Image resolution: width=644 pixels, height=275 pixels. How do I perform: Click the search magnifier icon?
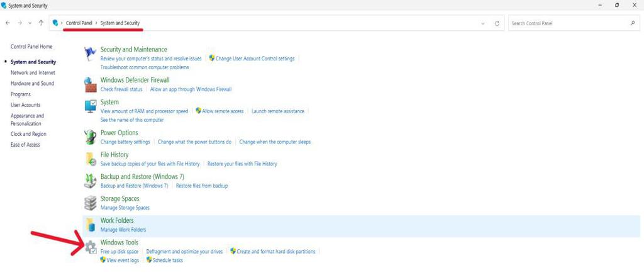(633, 23)
